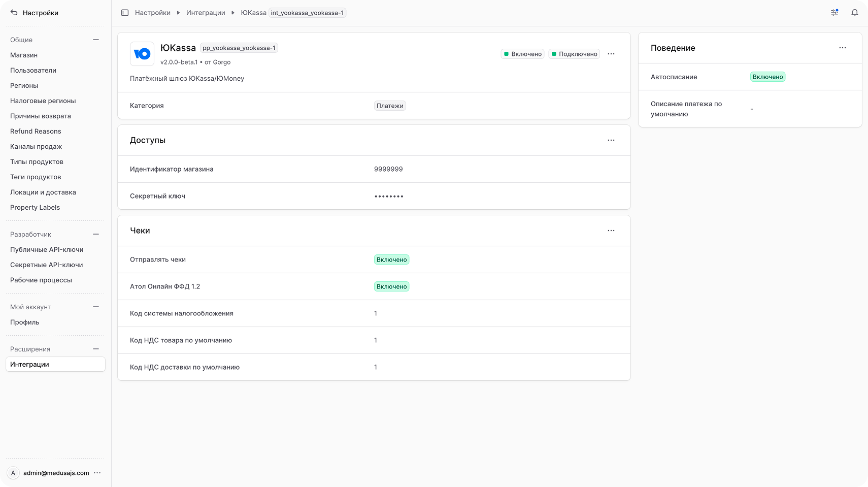Toggle the sidebar panel icon in breadcrumb bar
The height and width of the screenshot is (487, 868).
tap(125, 13)
